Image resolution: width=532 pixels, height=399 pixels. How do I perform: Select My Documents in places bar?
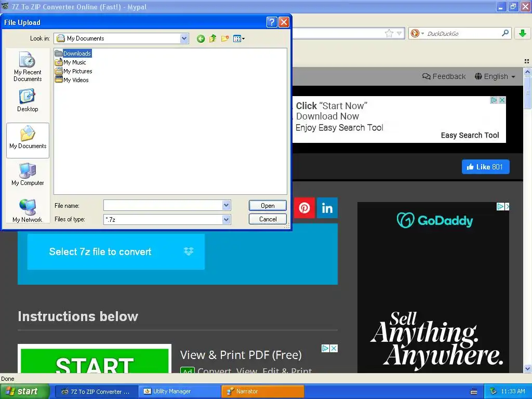click(x=28, y=140)
